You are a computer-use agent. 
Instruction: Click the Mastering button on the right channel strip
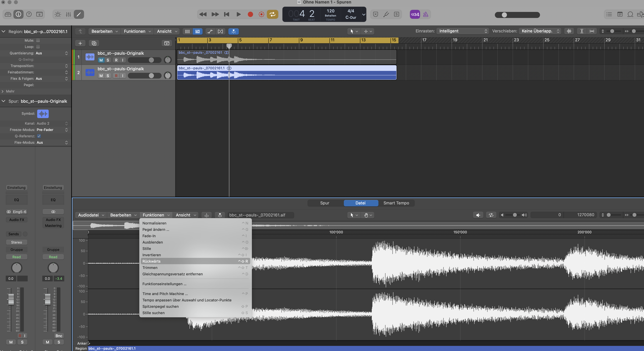tap(53, 226)
